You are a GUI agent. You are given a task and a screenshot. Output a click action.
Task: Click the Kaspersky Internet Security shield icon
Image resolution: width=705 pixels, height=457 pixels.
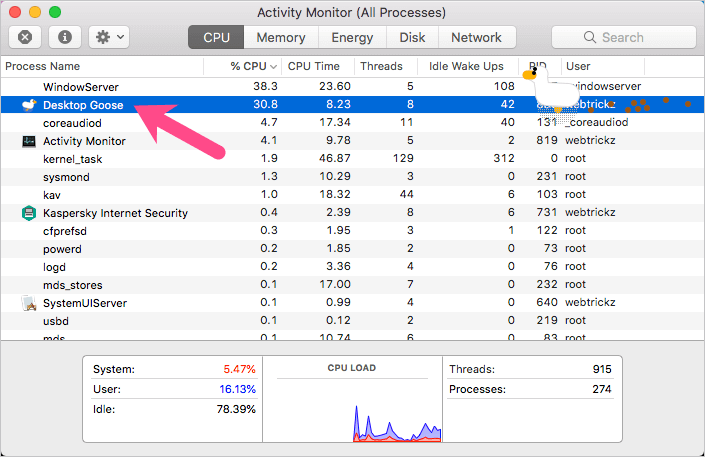(29, 213)
